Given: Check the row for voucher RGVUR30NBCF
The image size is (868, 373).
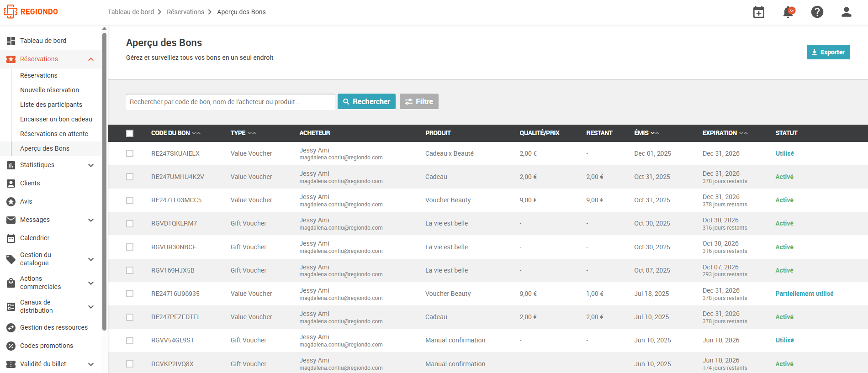Looking at the screenshot, I should 130,247.
